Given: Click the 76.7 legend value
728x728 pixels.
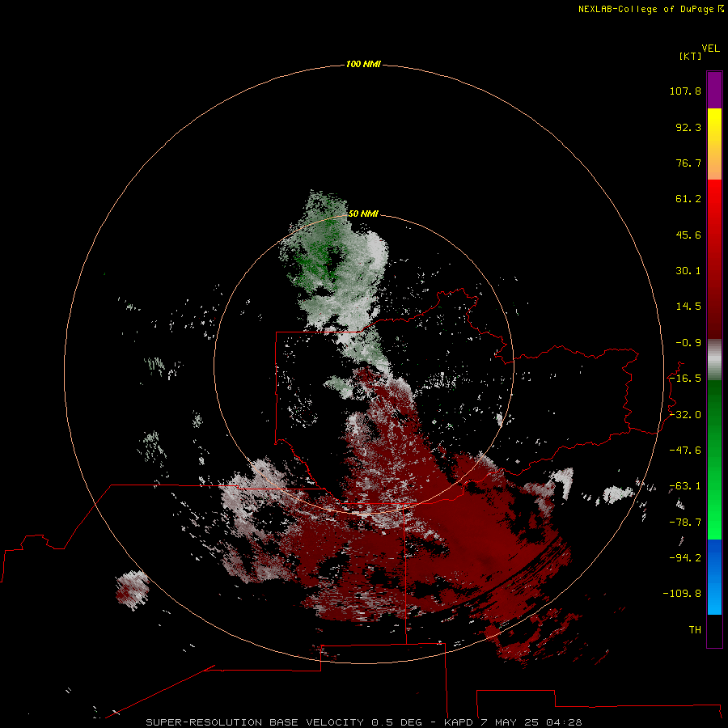Looking at the screenshot, I should click(x=688, y=163).
